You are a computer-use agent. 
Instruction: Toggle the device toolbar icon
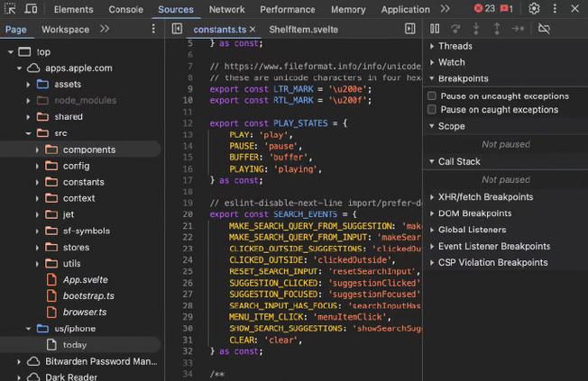(31, 9)
